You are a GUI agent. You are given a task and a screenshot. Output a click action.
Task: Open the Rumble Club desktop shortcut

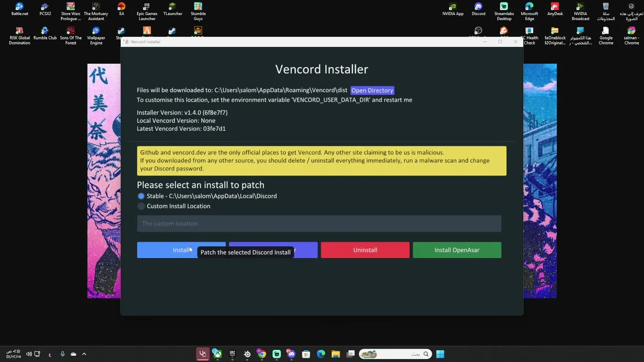[45, 34]
